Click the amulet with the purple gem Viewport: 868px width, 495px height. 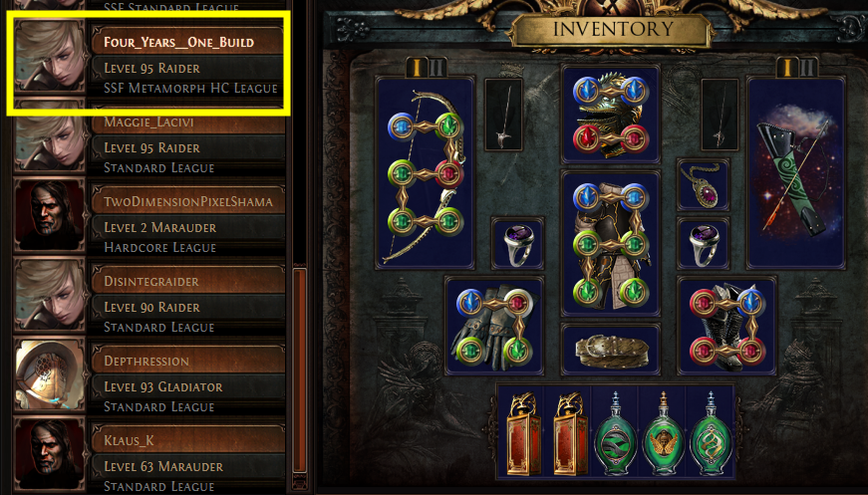pyautogui.click(x=703, y=184)
